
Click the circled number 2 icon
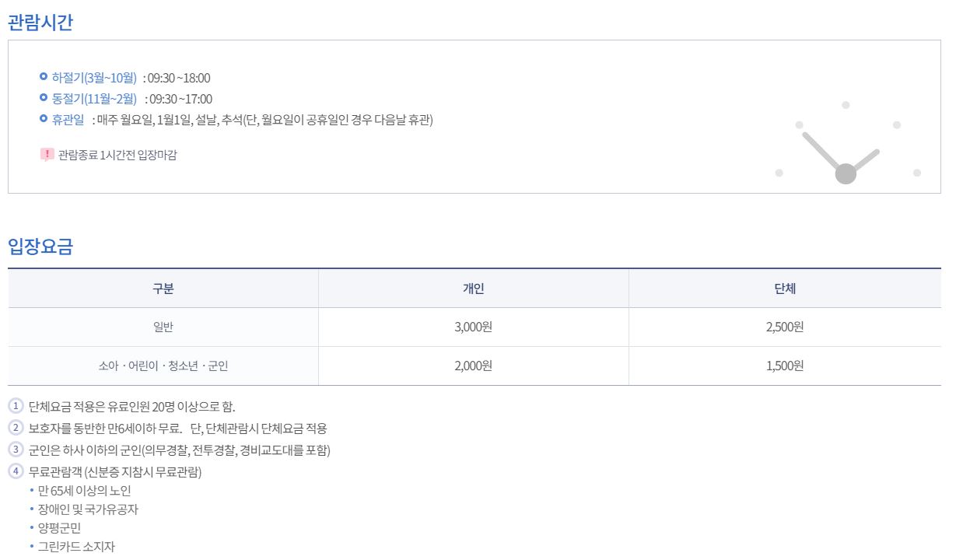16,428
